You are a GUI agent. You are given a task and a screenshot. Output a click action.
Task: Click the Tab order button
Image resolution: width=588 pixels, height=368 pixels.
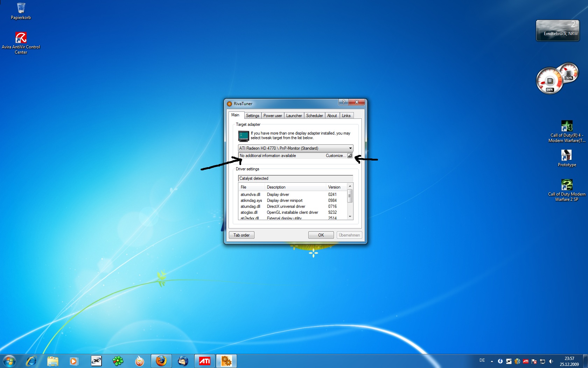coord(241,235)
